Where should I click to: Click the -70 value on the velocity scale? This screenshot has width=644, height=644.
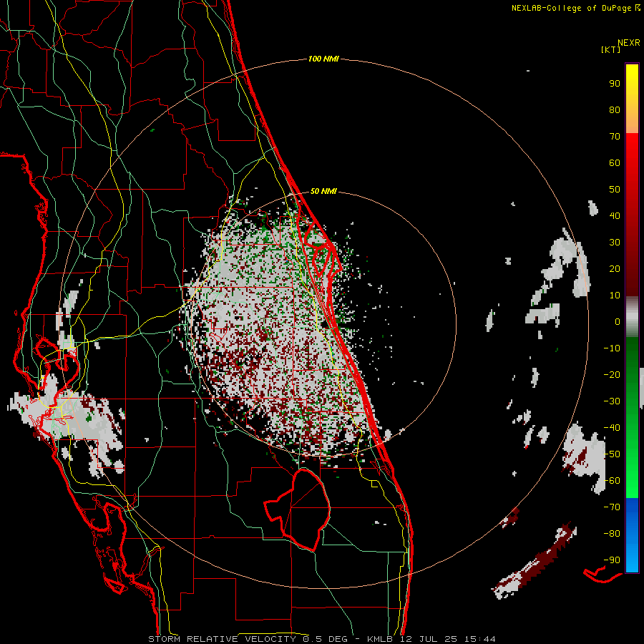pos(612,507)
